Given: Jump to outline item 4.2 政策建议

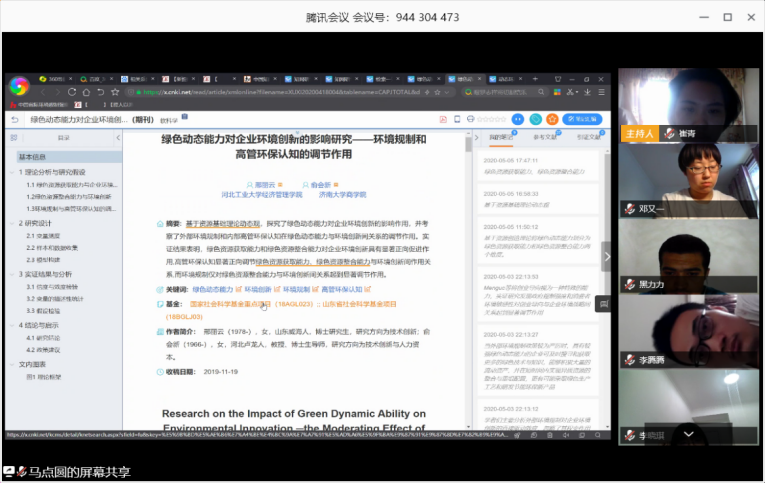Looking at the screenshot, I should pos(43,350).
